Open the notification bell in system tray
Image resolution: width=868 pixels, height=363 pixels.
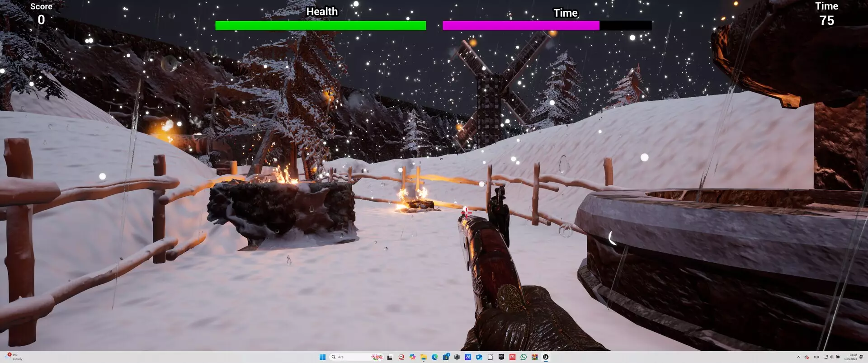[861, 357]
